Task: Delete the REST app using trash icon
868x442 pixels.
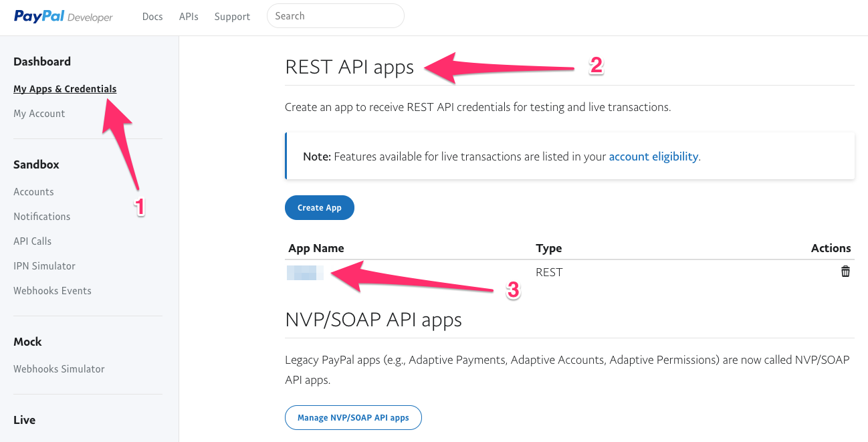Action: pyautogui.click(x=845, y=271)
